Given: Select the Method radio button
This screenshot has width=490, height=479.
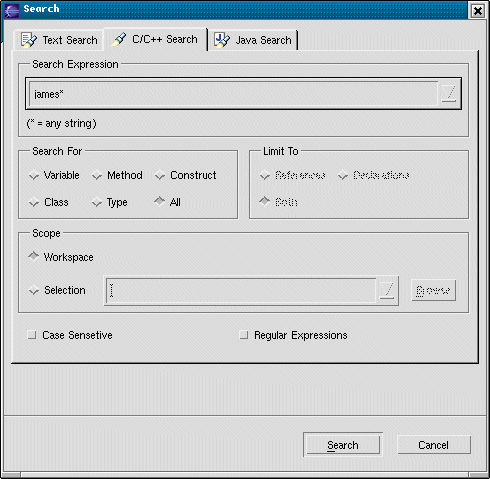Looking at the screenshot, I should point(97,175).
